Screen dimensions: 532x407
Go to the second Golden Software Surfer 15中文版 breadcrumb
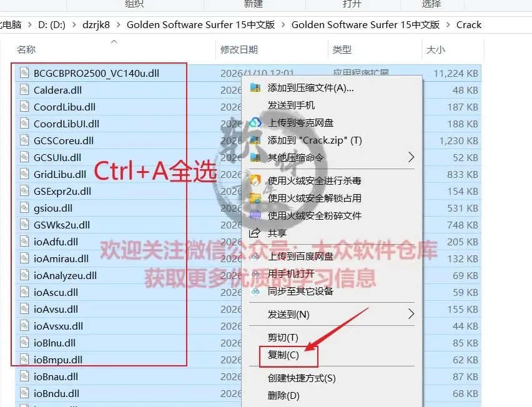coord(365,25)
